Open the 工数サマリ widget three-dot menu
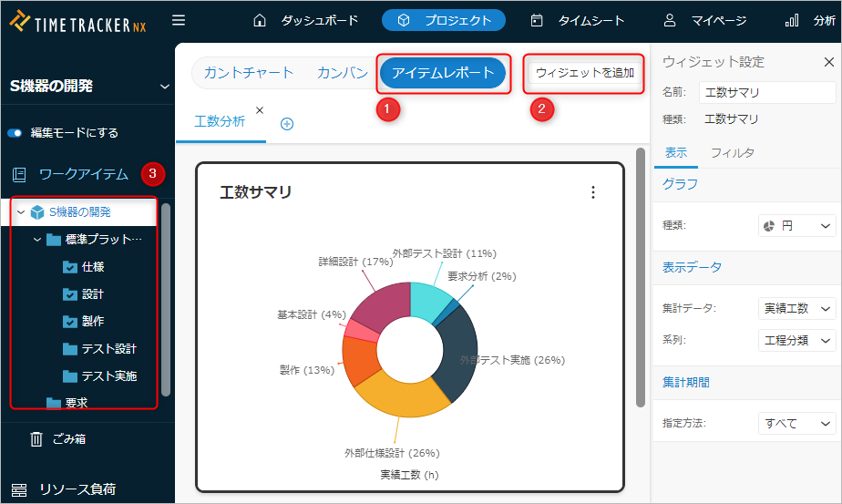The image size is (842, 504). [x=593, y=192]
